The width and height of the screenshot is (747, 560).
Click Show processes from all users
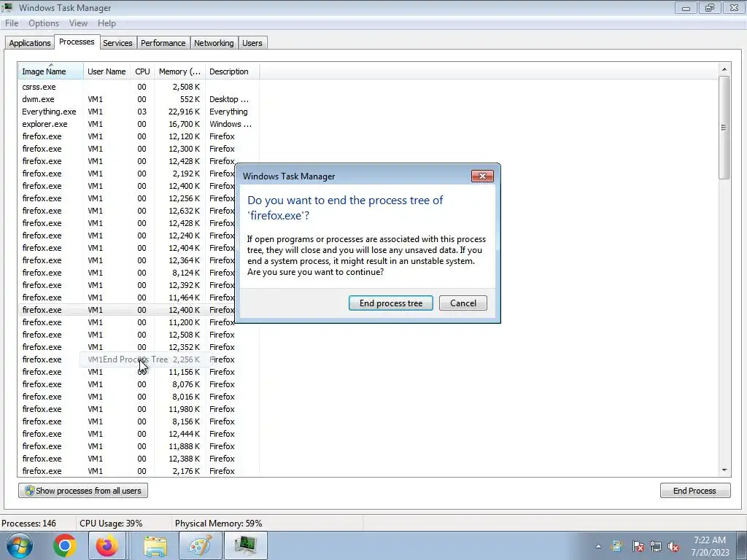83,491
